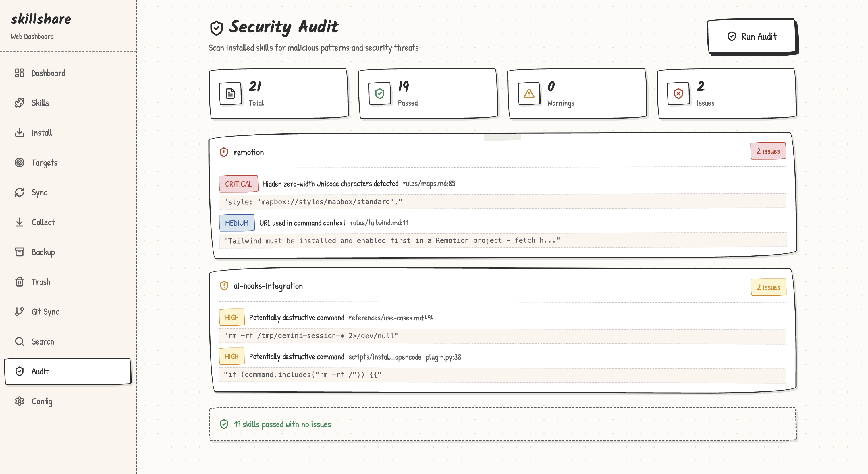
Task: Click the HIGH badge on use-cases.md finding
Action: [x=232, y=317]
